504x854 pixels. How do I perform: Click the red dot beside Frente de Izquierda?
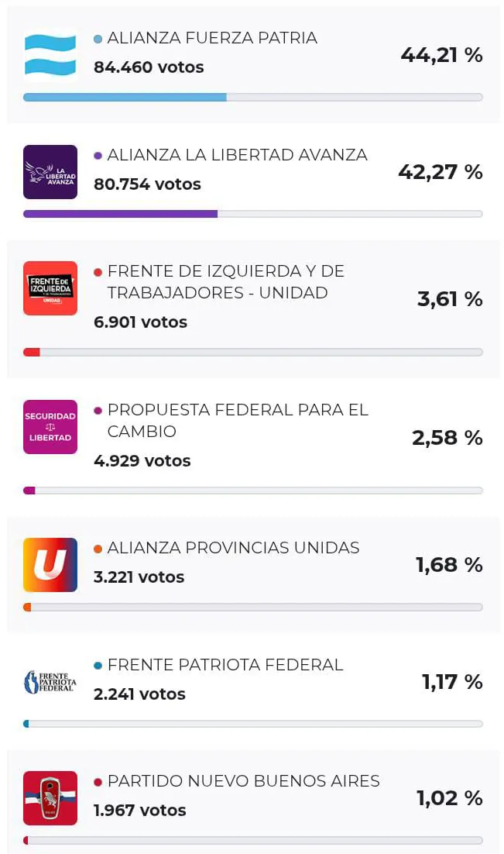[x=98, y=272]
